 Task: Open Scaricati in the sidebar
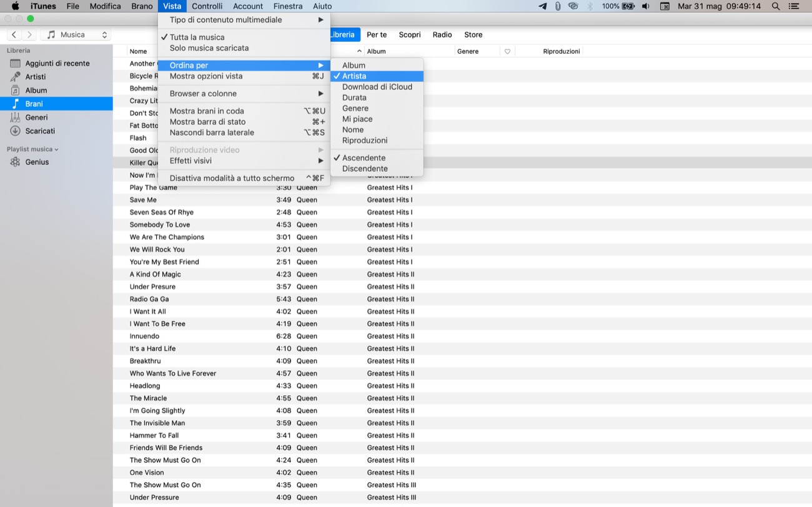(x=56, y=131)
